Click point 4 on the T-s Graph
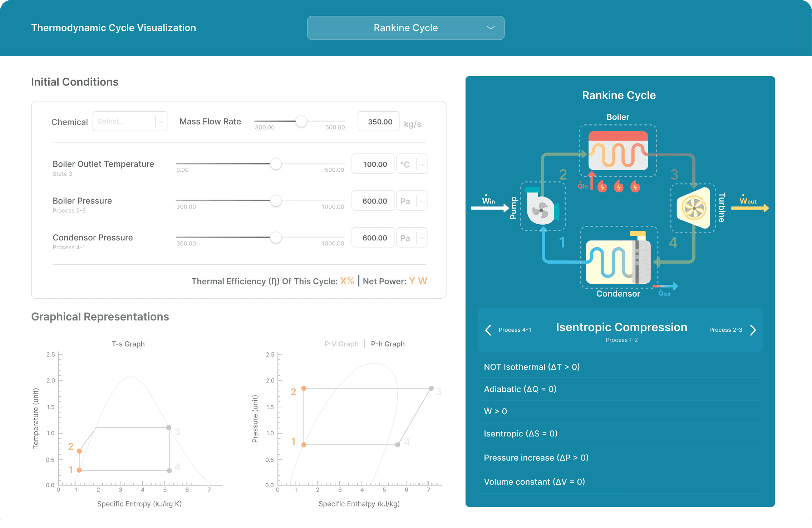The image size is (812, 528). pyautogui.click(x=169, y=471)
